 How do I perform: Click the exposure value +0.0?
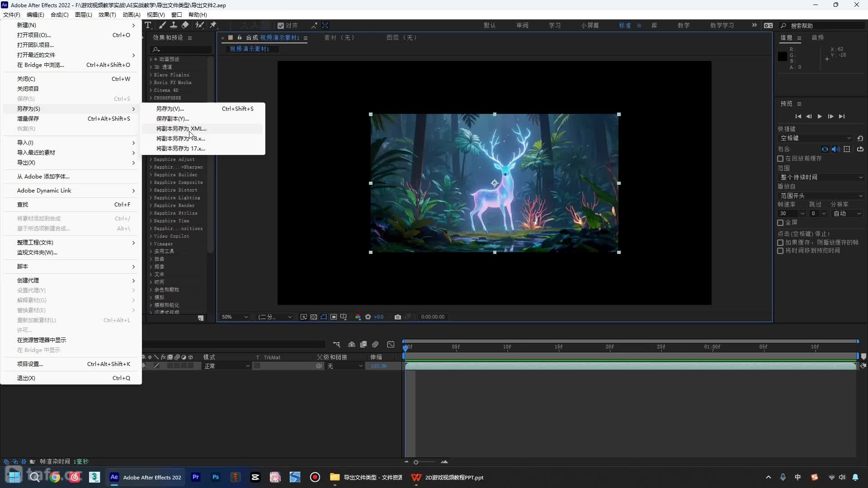pos(379,317)
